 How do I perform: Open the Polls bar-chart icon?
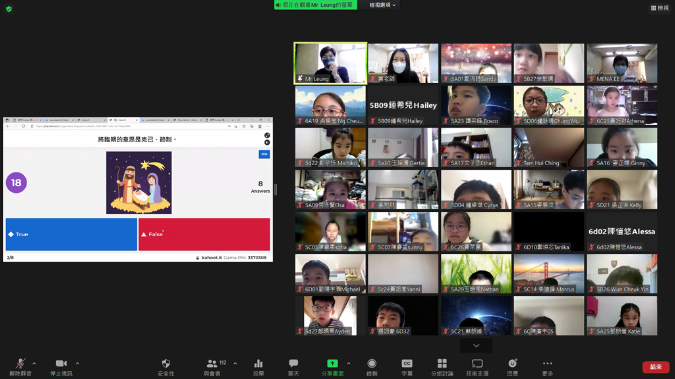(258, 367)
